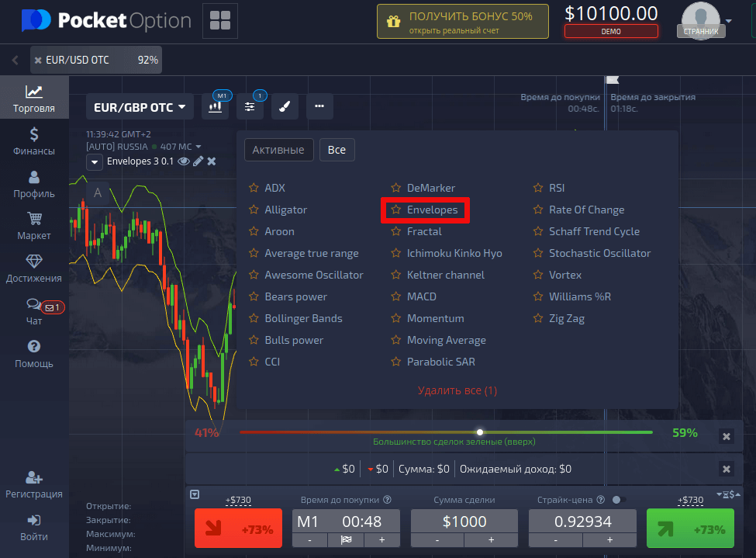This screenshot has width=756, height=558.
Task: Toggle the Страйк-цена switch
Action: [x=619, y=501]
